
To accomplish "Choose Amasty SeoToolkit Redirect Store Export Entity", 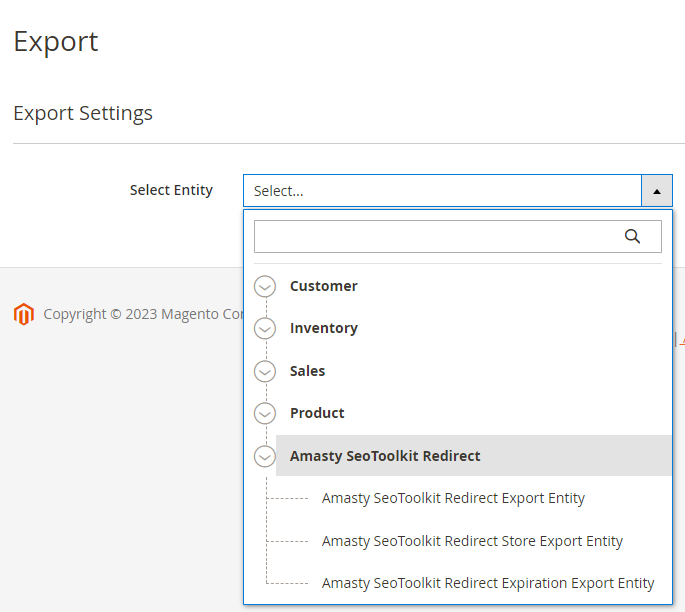I will (x=472, y=541).
